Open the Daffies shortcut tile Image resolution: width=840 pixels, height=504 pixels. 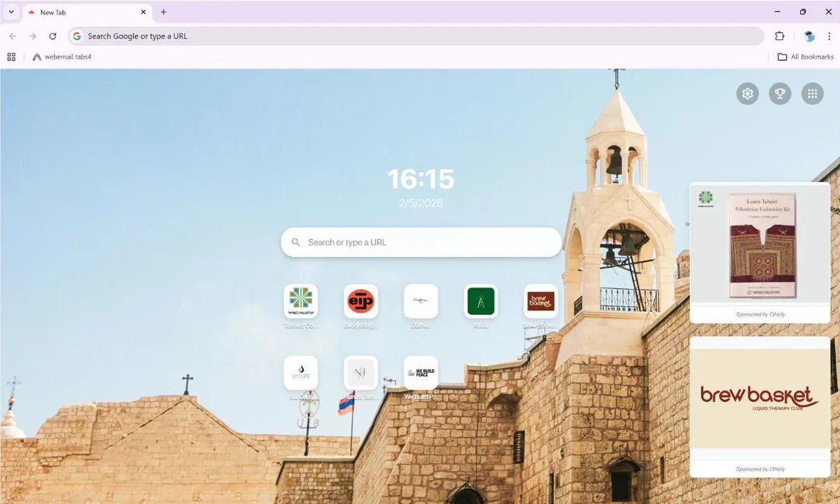pyautogui.click(x=421, y=302)
